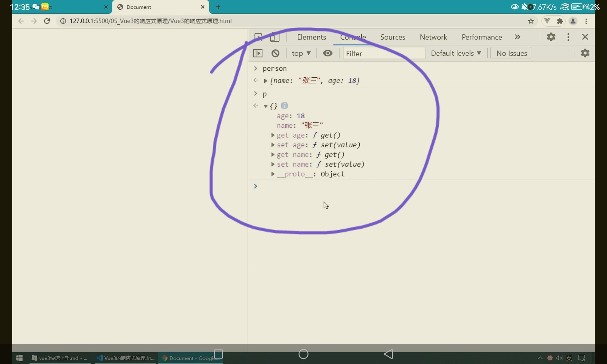The image size is (607, 364).
Task: Click the No Issues button
Action: tap(511, 53)
